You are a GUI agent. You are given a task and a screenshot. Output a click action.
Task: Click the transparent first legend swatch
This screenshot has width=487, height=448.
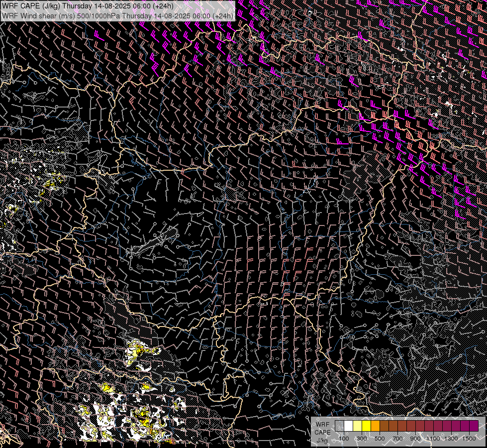click(x=339, y=426)
